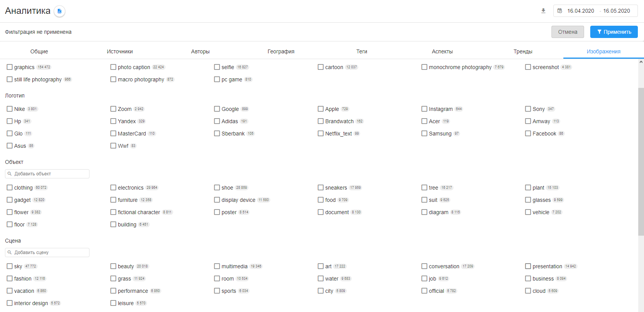Image resolution: width=644 pixels, height=312 pixels.
Task: Click the download icon in the header
Action: tap(543, 11)
